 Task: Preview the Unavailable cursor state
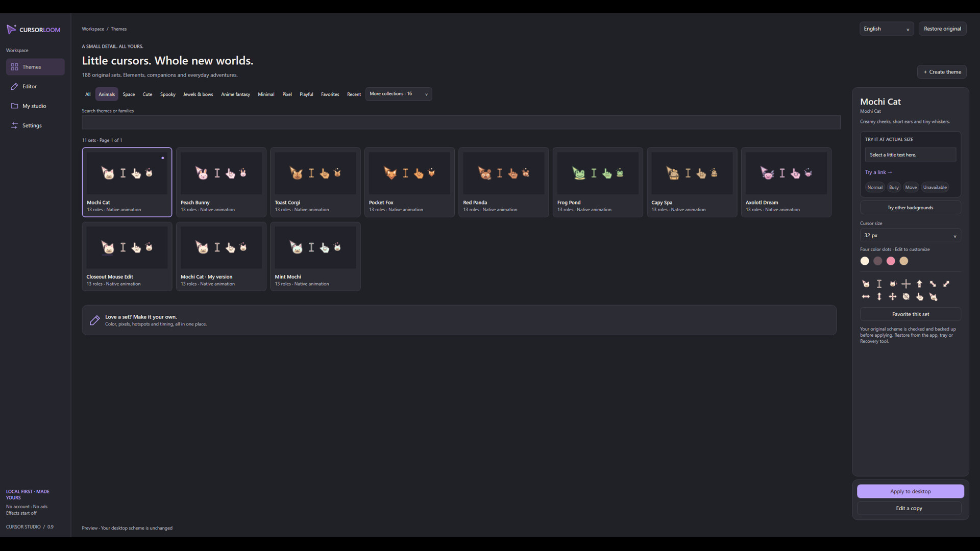(935, 187)
